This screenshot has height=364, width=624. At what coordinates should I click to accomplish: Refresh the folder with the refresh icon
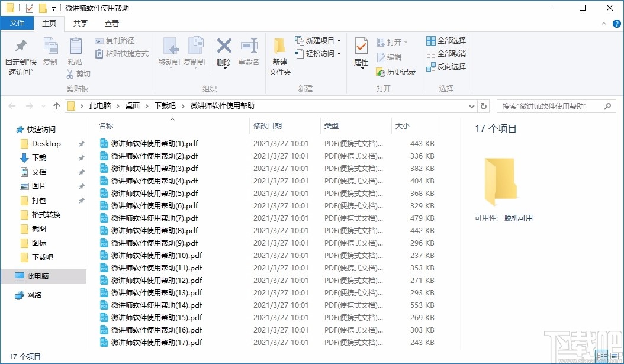click(x=484, y=106)
